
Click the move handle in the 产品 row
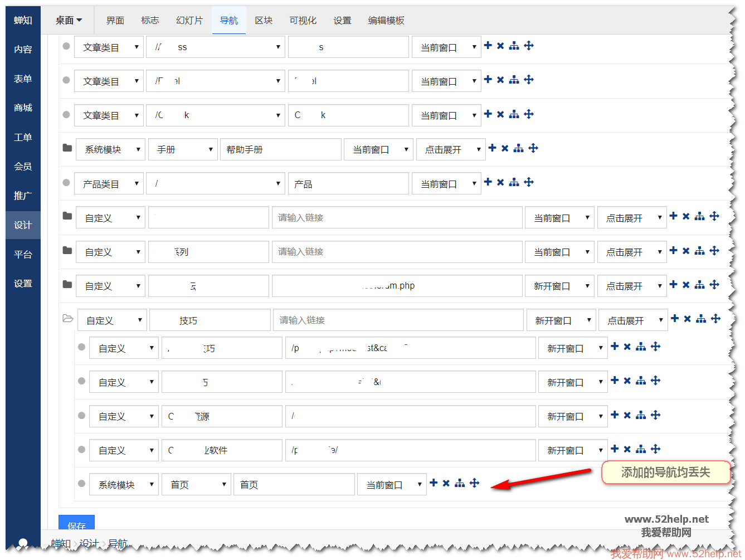529,182
